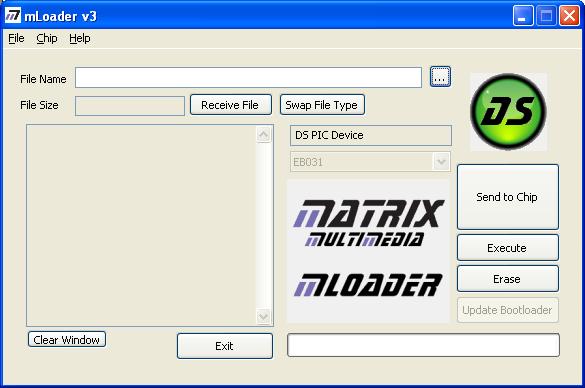This screenshot has width=585, height=388.
Task: Click the mLoader logo graphic
Action: click(368, 285)
